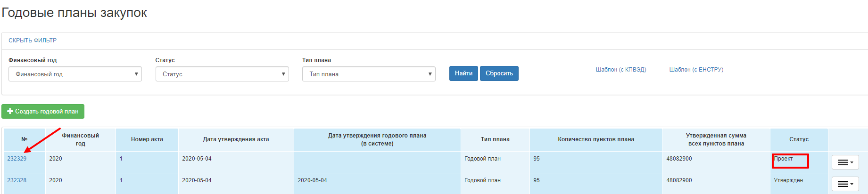Create a new plan with Создать годовой план
868x194 pixels.
point(43,112)
